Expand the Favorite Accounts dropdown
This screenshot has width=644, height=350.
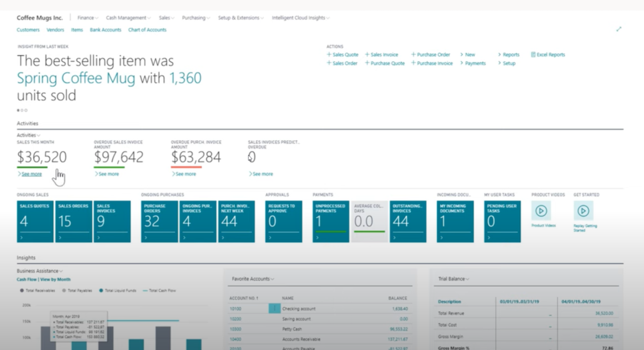(x=253, y=279)
